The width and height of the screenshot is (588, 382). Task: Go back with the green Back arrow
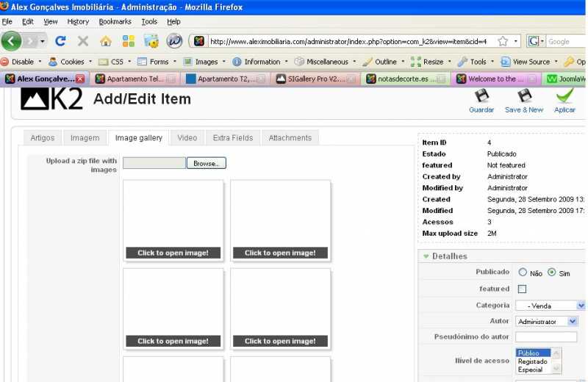11,41
